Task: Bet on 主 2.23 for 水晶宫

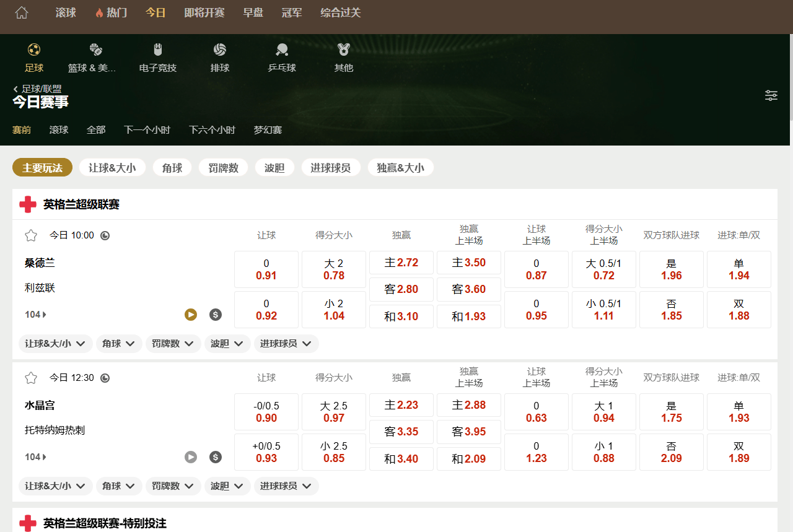Action: [401, 405]
